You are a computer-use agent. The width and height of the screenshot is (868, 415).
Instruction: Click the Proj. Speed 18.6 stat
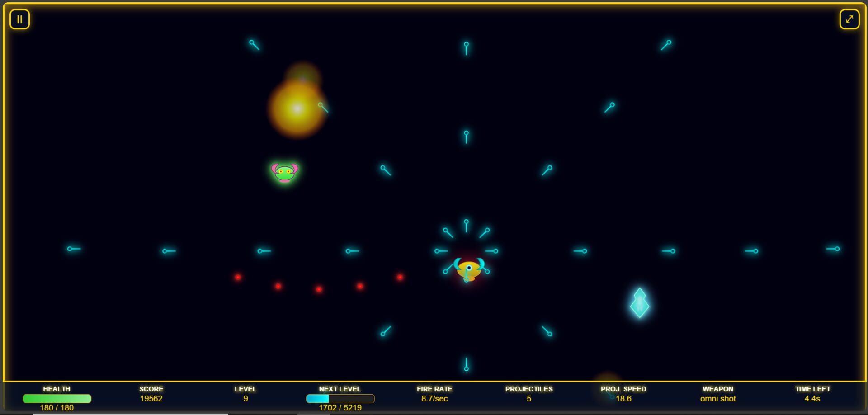[623, 399]
